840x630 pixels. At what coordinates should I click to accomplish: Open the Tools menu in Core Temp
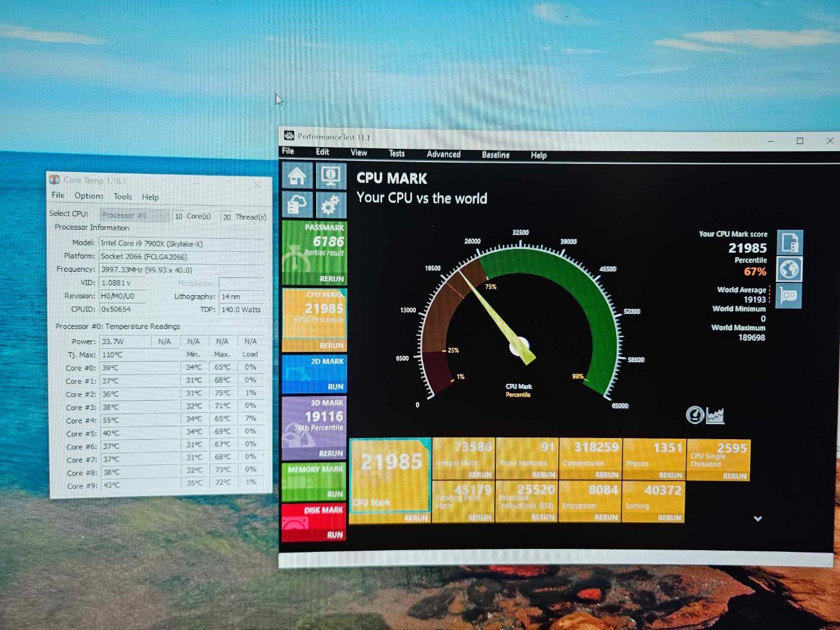(x=123, y=197)
